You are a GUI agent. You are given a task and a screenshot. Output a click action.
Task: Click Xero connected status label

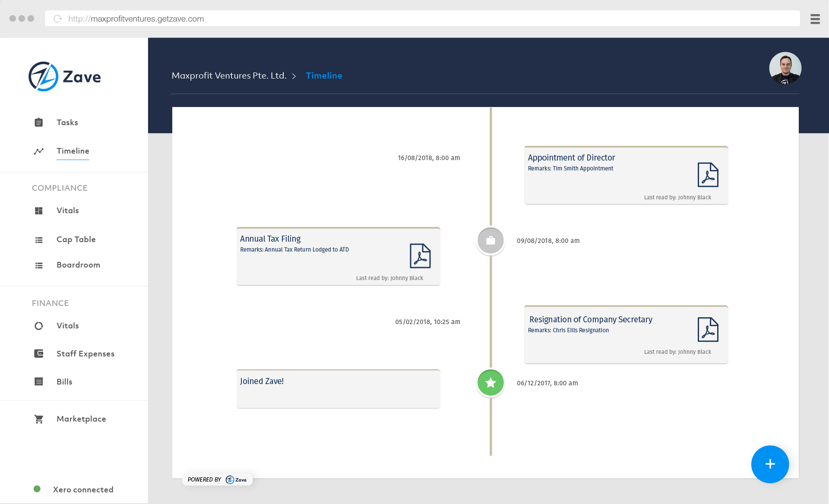[83, 489]
